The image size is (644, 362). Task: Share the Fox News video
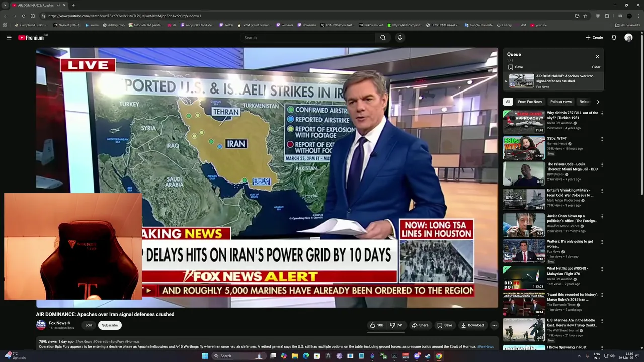pyautogui.click(x=420, y=325)
